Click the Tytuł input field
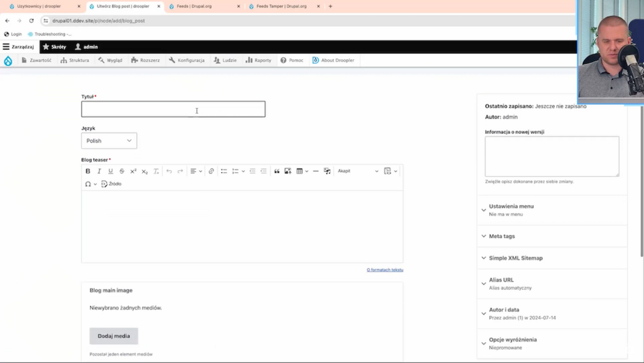 coord(173,109)
